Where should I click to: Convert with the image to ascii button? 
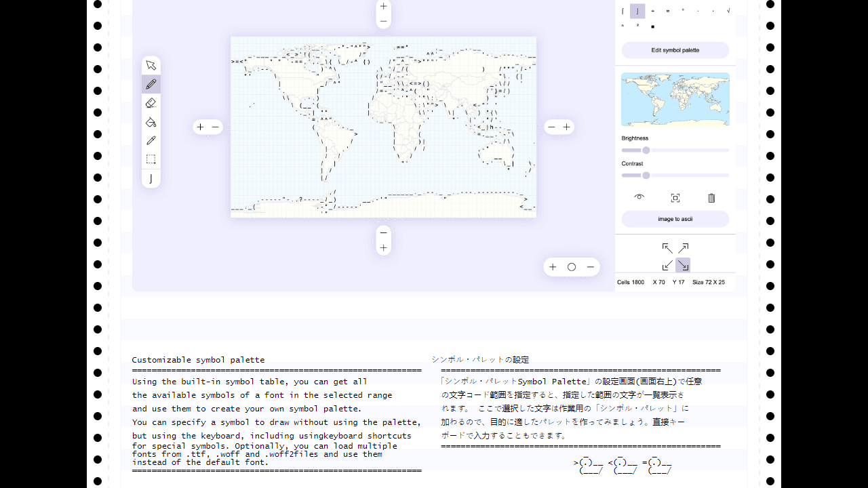(675, 219)
